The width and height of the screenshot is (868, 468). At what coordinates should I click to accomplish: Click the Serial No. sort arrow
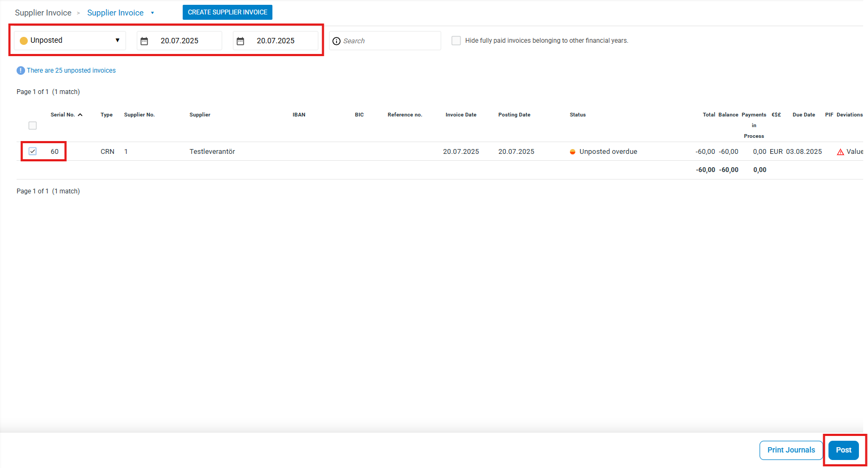click(x=80, y=115)
